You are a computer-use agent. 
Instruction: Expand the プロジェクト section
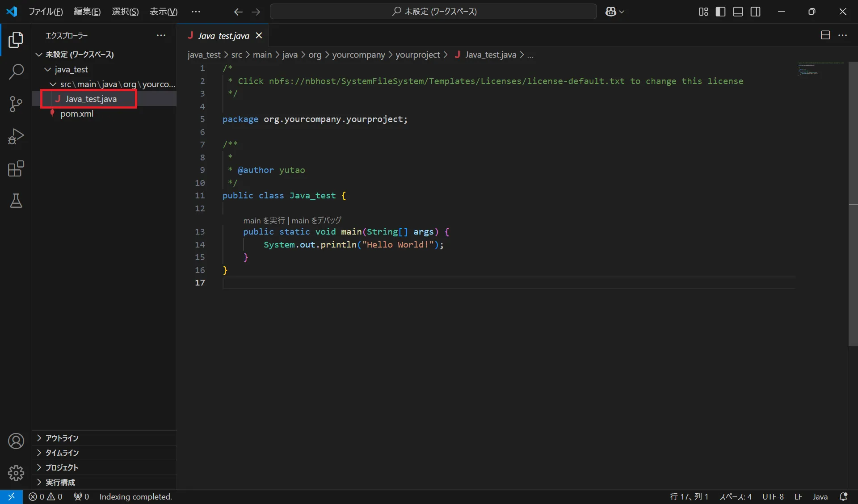105,467
